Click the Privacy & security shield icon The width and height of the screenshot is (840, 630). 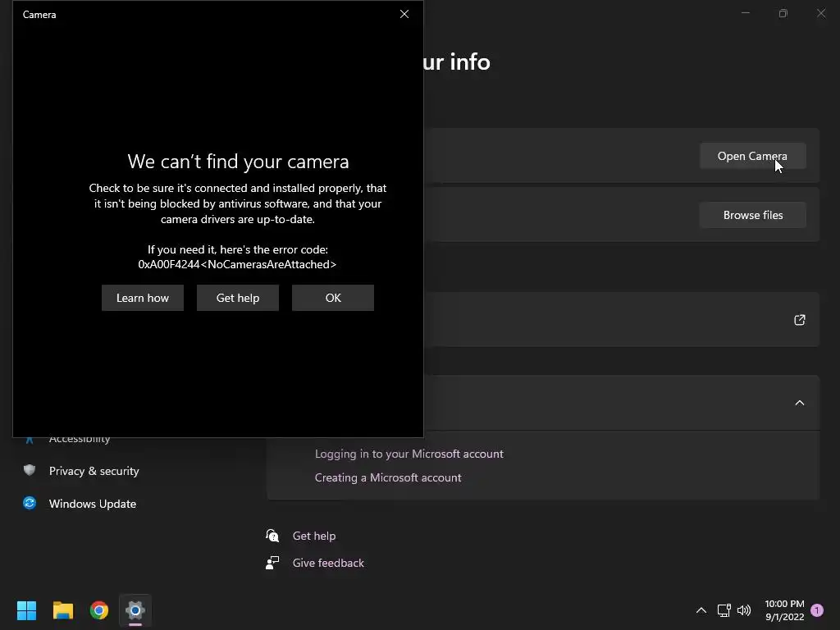click(30, 470)
